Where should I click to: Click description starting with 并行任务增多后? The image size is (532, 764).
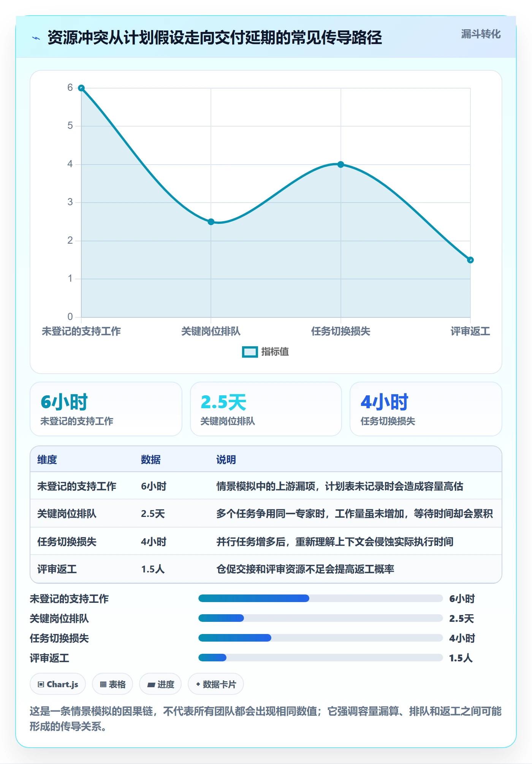335,542
